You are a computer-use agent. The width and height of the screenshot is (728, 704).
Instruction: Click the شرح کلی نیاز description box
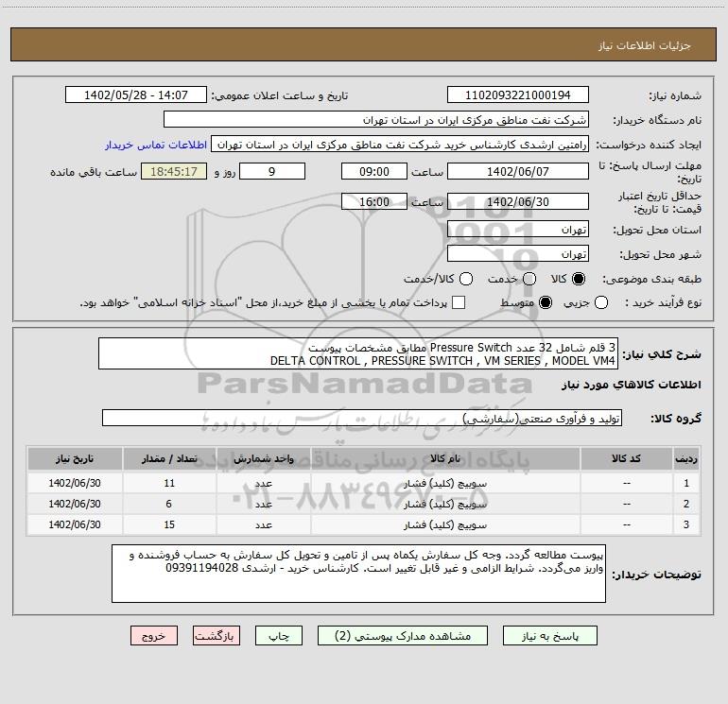[358, 353]
